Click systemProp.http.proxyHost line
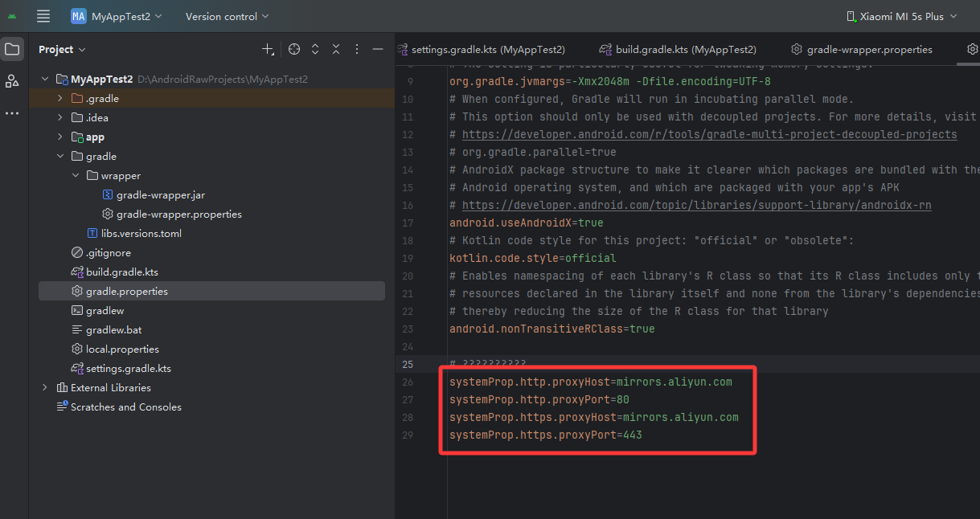Viewport: 980px width, 519px height. [591, 382]
